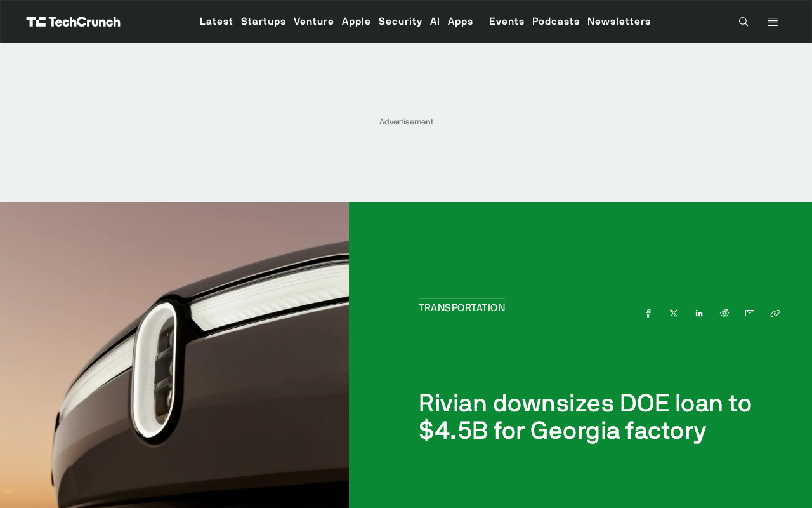Select Venture in the navigation
Screen dimensions: 812x508
(x=314, y=22)
